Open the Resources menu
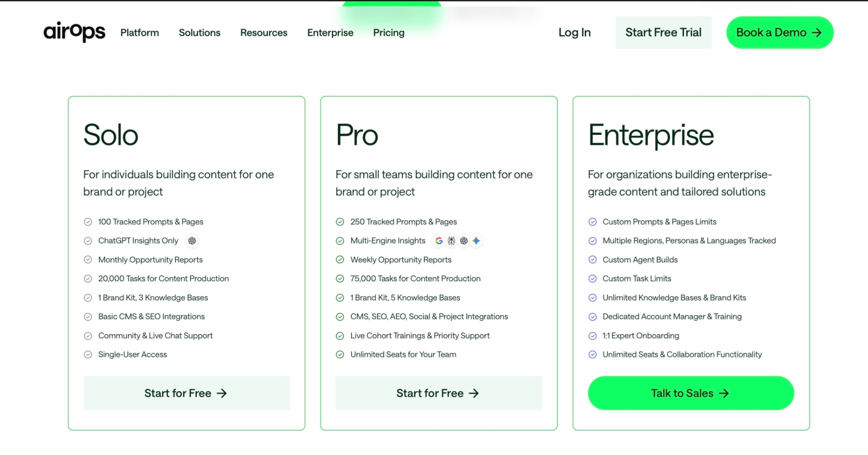Image resolution: width=868 pixels, height=455 pixels. tap(264, 33)
